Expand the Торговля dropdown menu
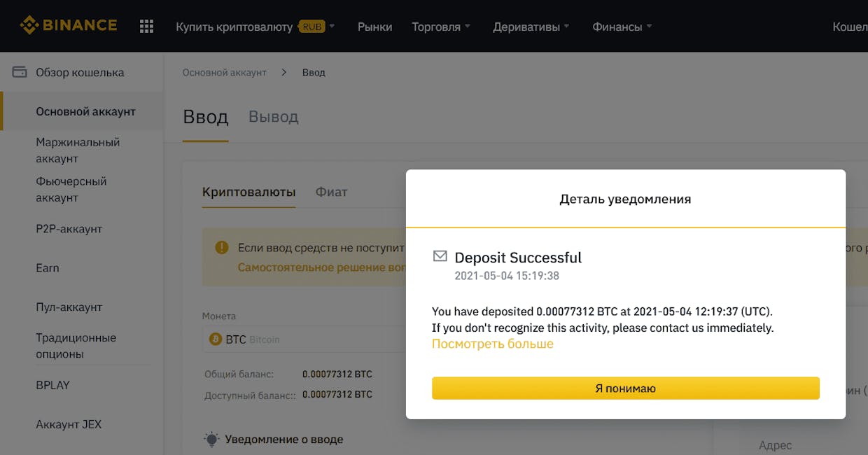868x455 pixels. click(441, 27)
